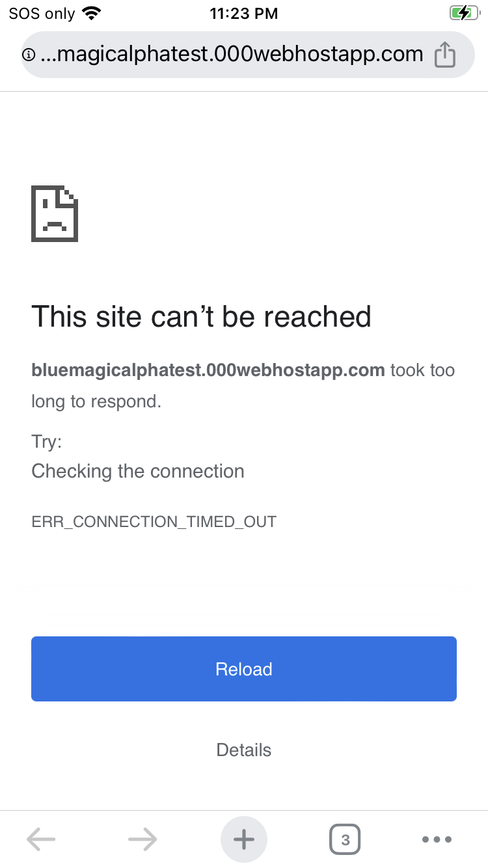
Task: Open the share icon beside the URL
Action: click(x=444, y=55)
